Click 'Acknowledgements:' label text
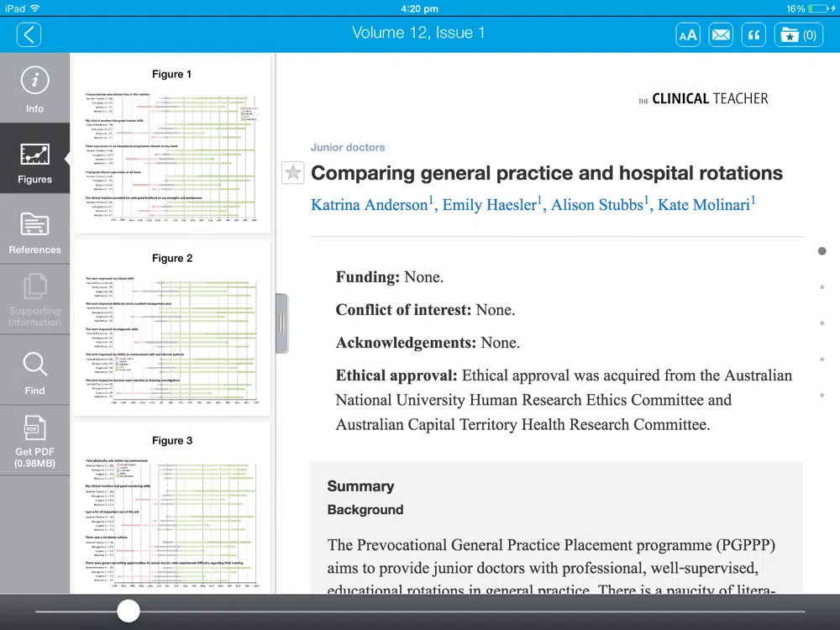The image size is (840, 630). (406, 343)
